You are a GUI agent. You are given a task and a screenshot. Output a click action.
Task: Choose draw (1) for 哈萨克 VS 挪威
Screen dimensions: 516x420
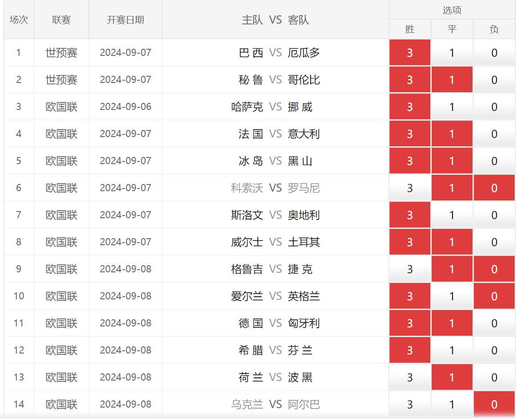[452, 106]
